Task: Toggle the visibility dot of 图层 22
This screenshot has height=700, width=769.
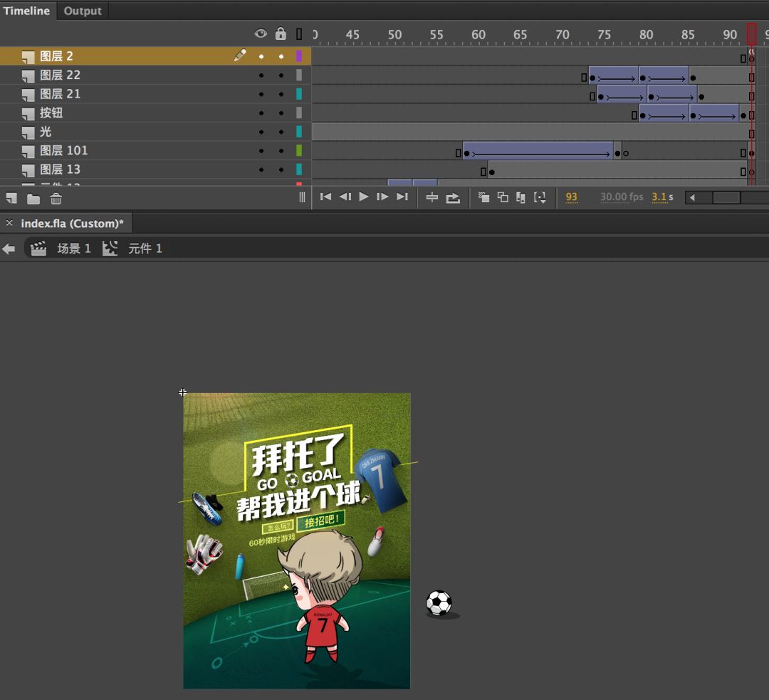Action: click(x=261, y=75)
